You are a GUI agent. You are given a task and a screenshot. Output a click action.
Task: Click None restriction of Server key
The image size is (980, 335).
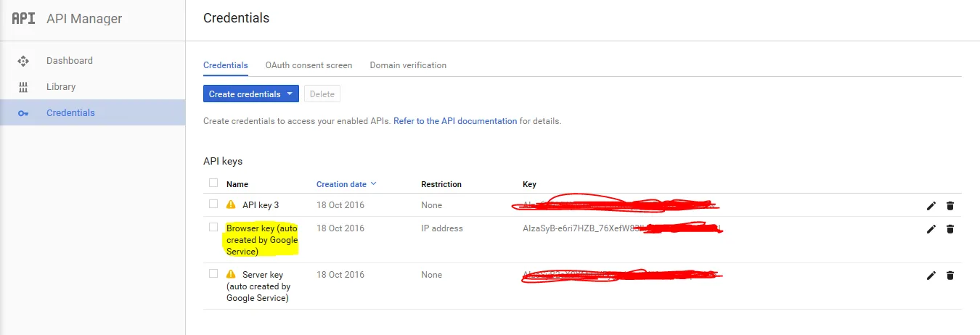431,275
